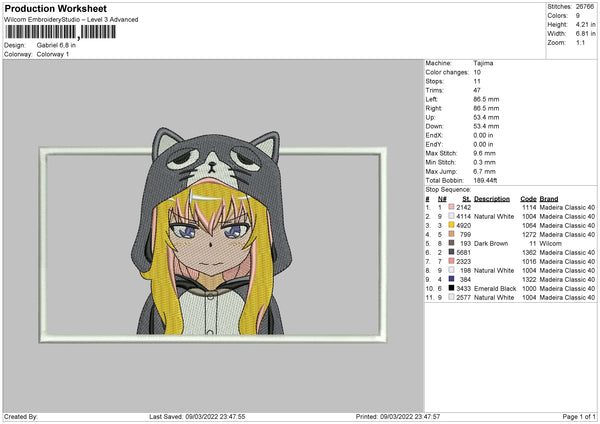Select the Color changes value 10

tap(477, 72)
